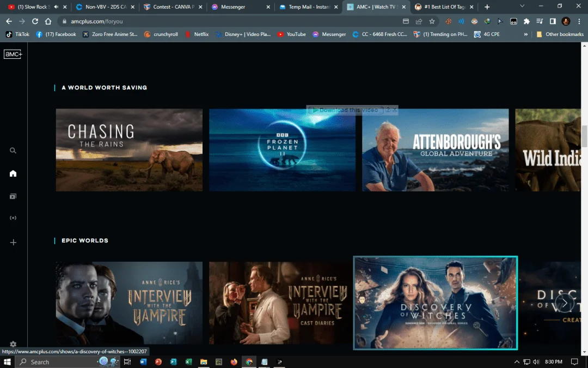The width and height of the screenshot is (588, 368).
Task: Advance the Epic Worlds row with the next arrow
Action: (565, 303)
